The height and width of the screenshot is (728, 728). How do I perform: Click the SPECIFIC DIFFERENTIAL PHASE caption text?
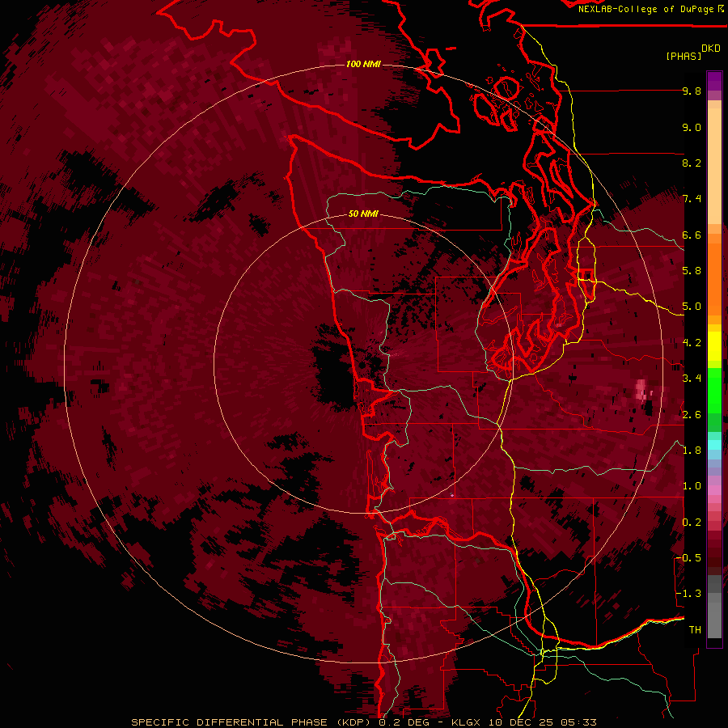pos(230,722)
